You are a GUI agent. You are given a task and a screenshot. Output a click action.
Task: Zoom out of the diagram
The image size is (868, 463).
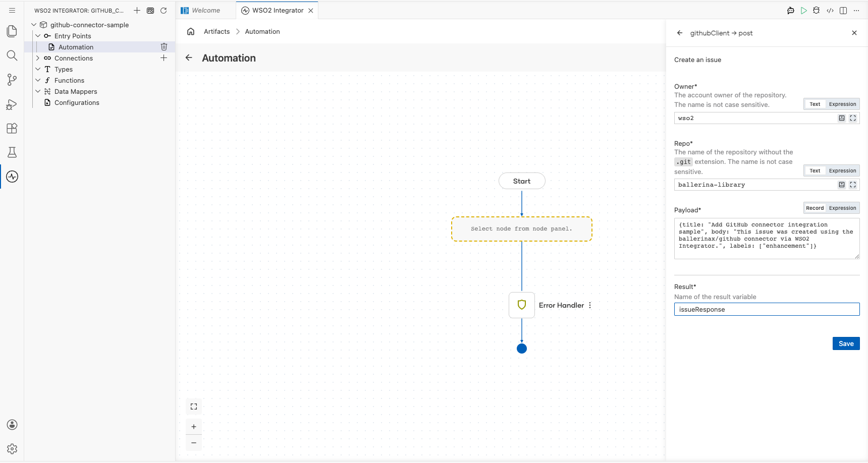[x=194, y=443]
